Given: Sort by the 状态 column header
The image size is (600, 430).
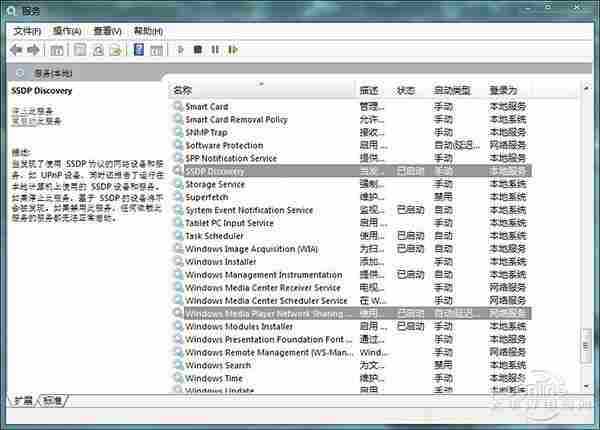Looking at the screenshot, I should point(405,90).
